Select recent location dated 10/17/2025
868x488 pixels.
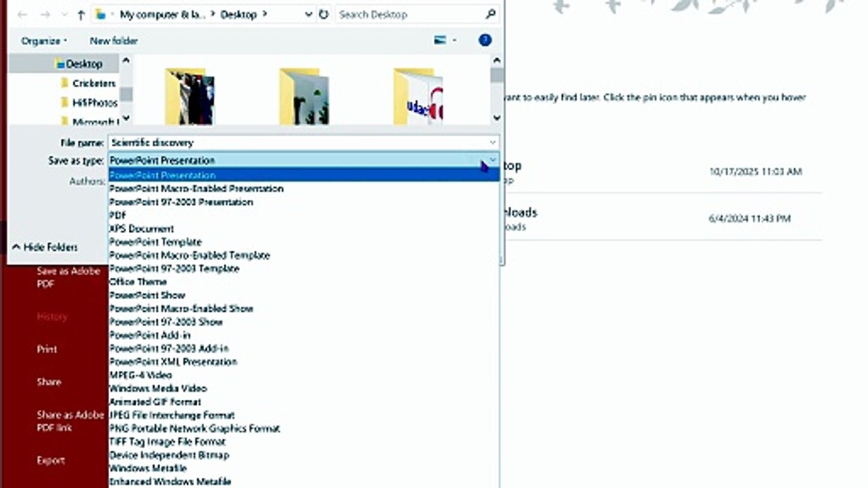tap(662, 172)
